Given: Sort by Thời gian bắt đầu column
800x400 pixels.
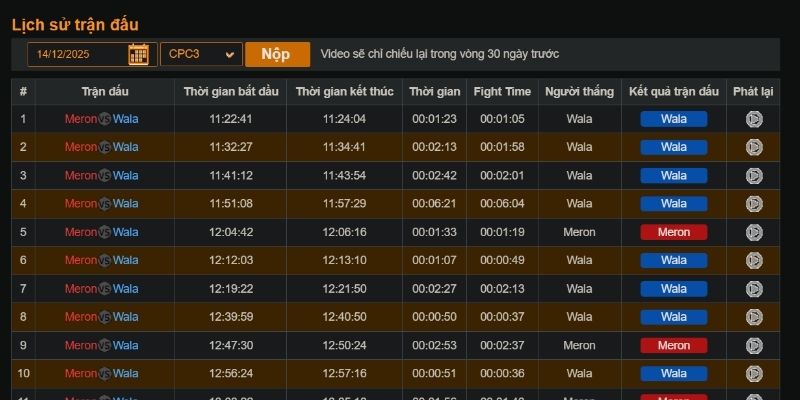Looking at the screenshot, I should click(231, 92).
